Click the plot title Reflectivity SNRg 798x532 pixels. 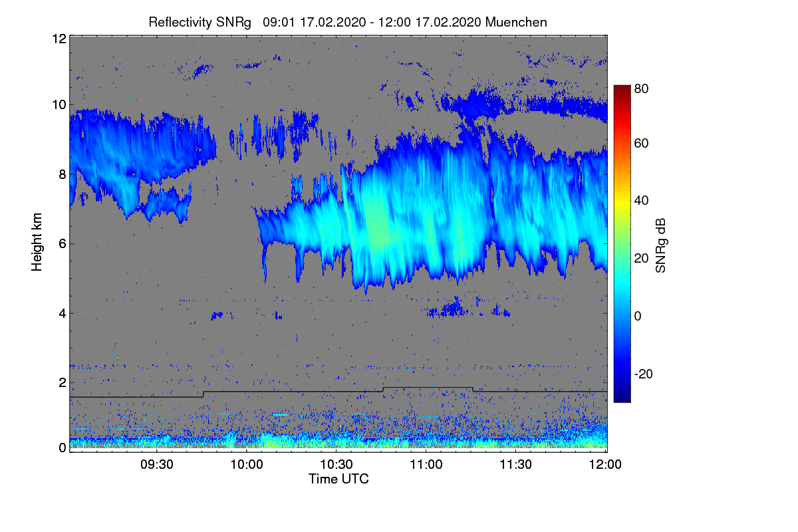click(x=200, y=22)
